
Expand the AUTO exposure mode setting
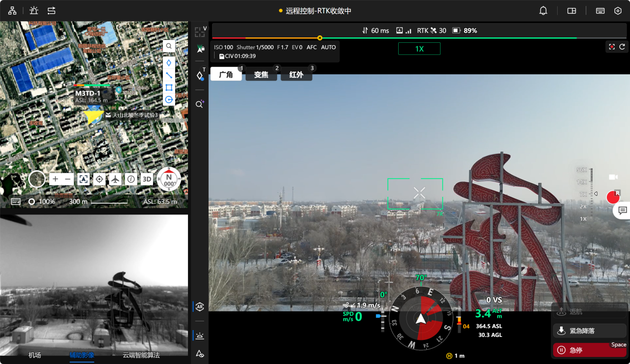point(328,48)
